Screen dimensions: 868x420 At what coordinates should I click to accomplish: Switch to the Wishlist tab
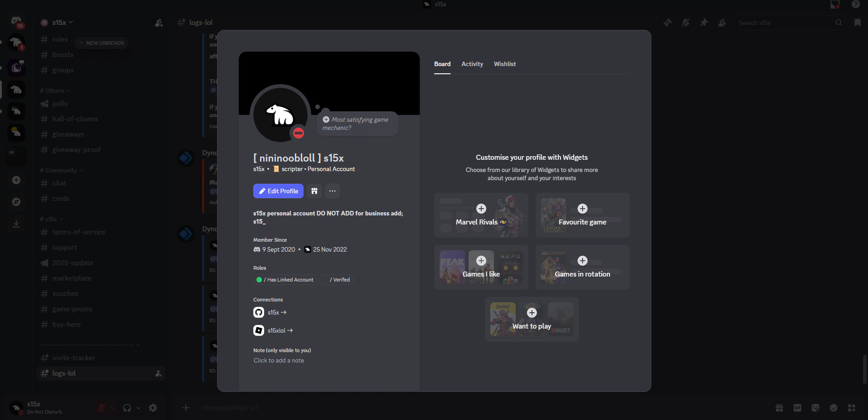tap(505, 64)
